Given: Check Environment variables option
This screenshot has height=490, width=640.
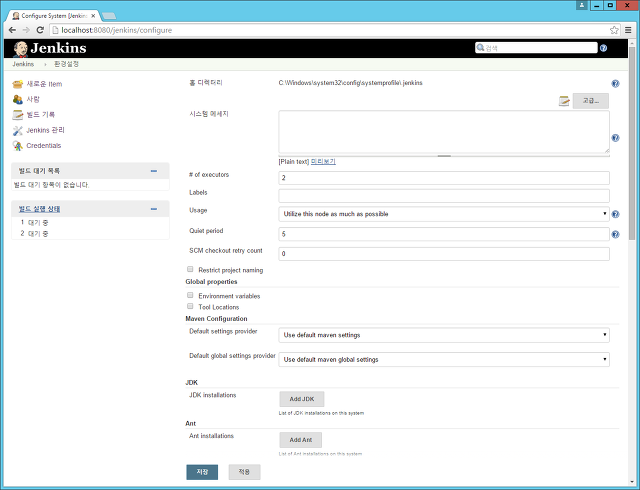Looking at the screenshot, I should (190, 295).
